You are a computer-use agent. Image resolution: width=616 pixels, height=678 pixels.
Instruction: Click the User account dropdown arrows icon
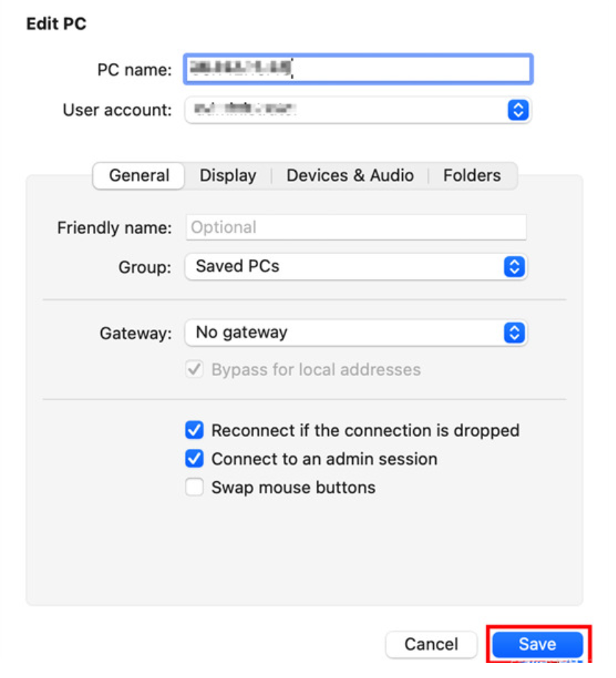tap(518, 110)
